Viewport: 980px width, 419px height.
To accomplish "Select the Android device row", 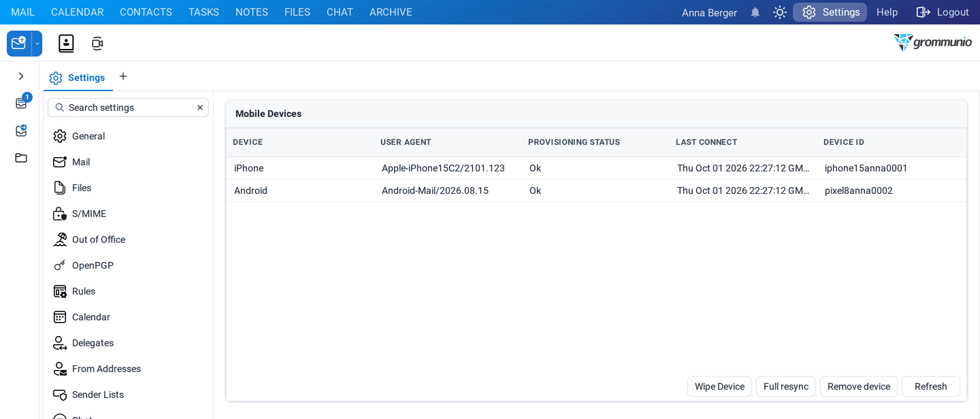I will pos(596,190).
